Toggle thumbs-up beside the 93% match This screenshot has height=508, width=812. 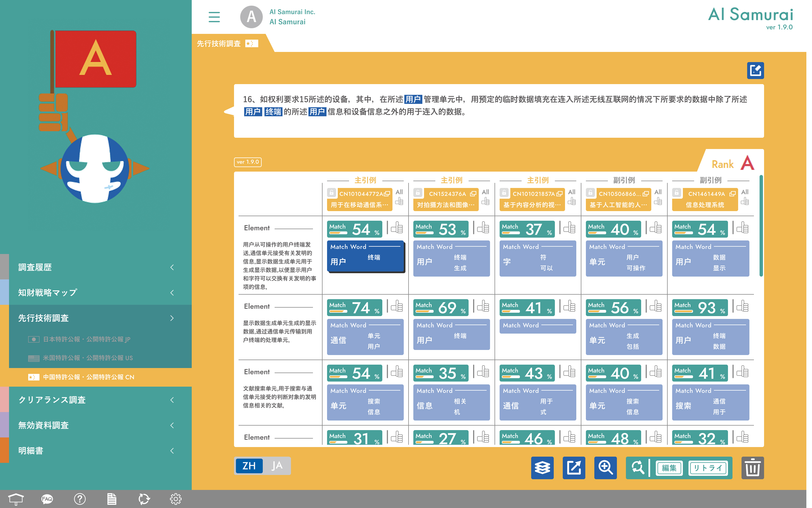click(742, 306)
